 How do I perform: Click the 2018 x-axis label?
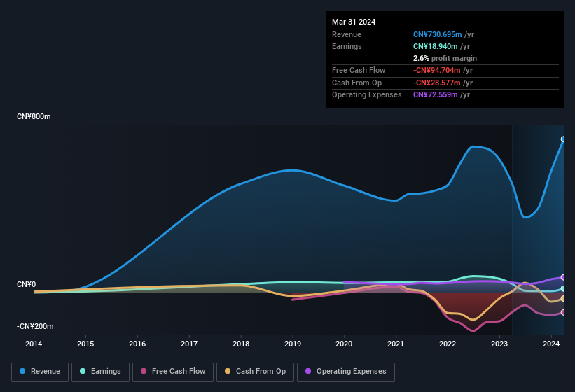241,344
